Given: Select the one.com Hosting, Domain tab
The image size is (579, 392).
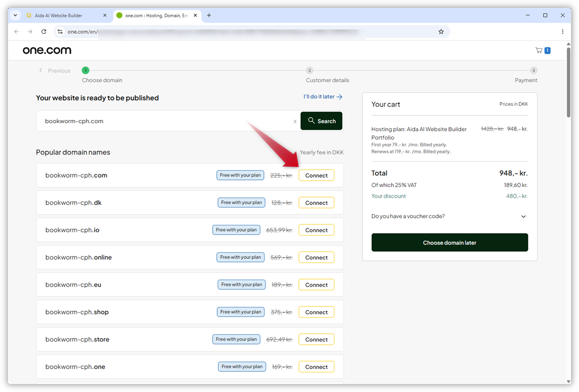Looking at the screenshot, I should (x=157, y=16).
